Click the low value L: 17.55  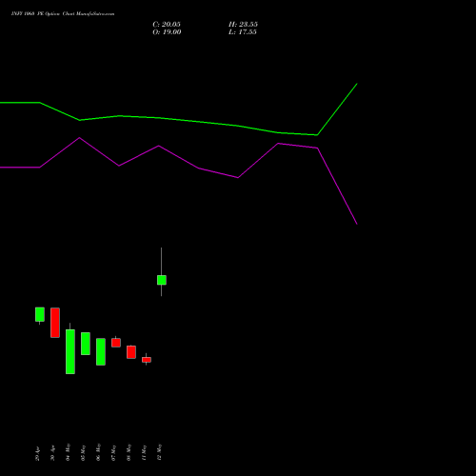243,32
